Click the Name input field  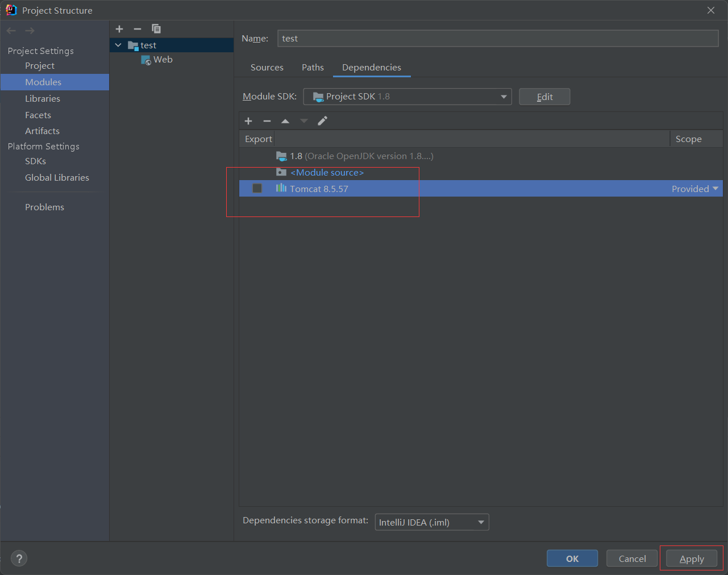[x=498, y=39]
